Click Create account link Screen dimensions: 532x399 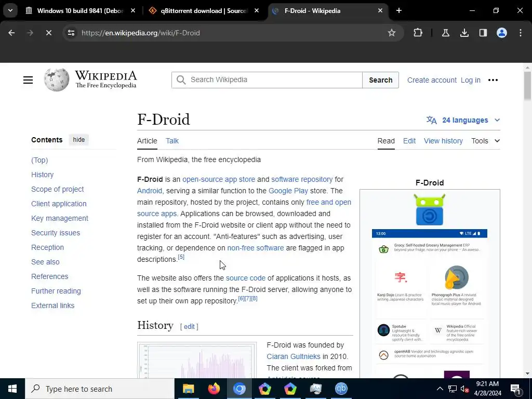(x=432, y=80)
